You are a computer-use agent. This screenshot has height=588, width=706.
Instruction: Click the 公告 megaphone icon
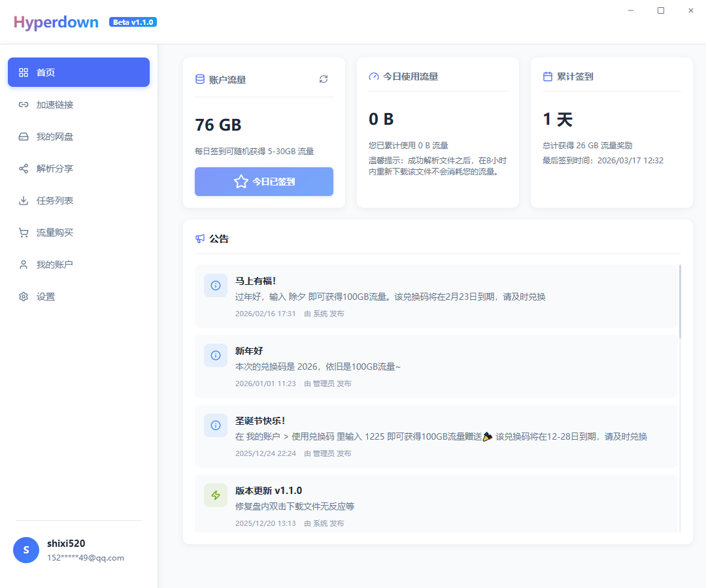(199, 238)
